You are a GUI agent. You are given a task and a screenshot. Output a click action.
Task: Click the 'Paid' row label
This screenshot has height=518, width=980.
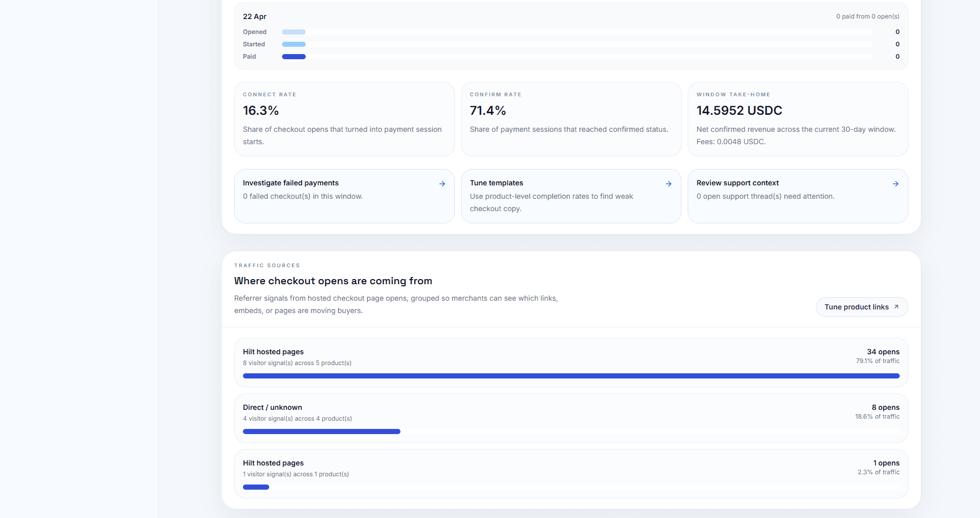pos(249,57)
